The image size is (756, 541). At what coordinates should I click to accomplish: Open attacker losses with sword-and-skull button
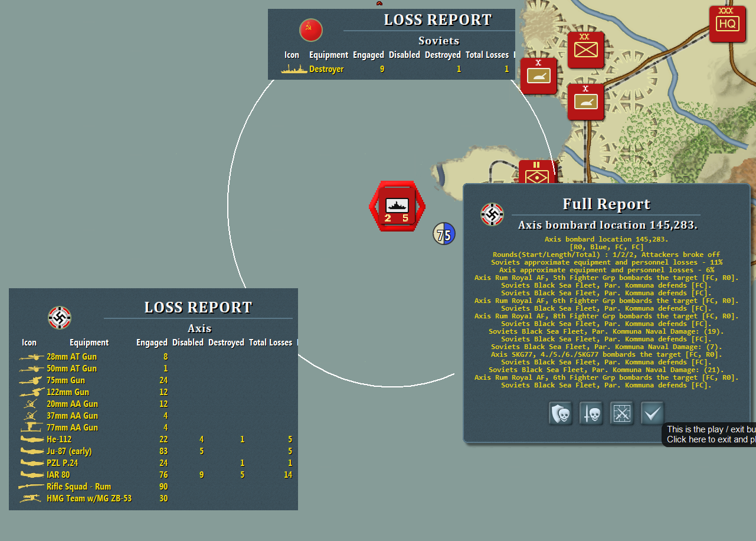[591, 413]
